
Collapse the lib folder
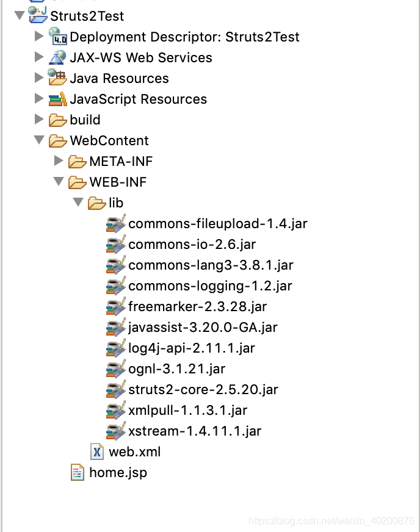coord(78,203)
